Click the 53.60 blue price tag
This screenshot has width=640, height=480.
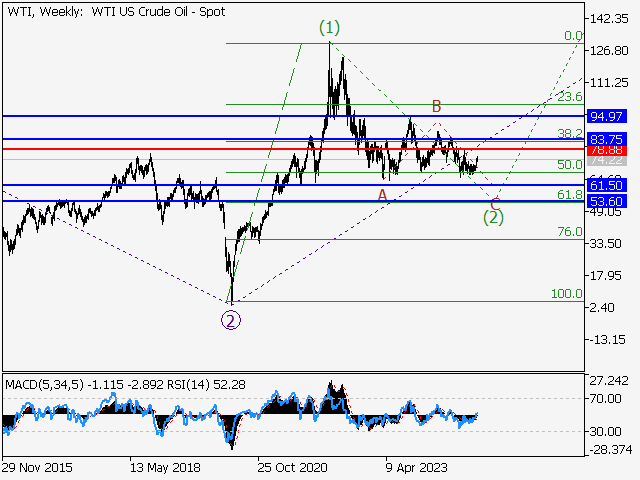tap(607, 202)
